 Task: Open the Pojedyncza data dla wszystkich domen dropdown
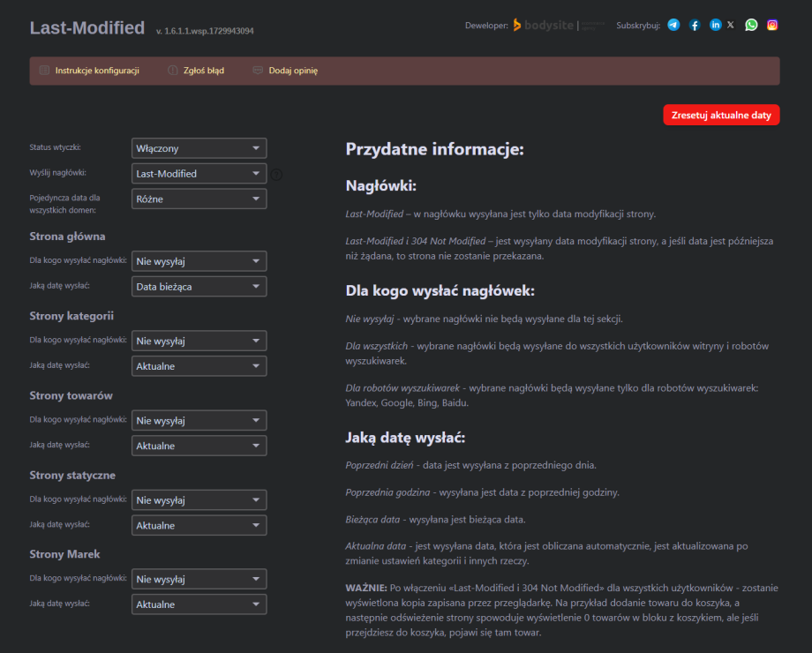click(199, 199)
